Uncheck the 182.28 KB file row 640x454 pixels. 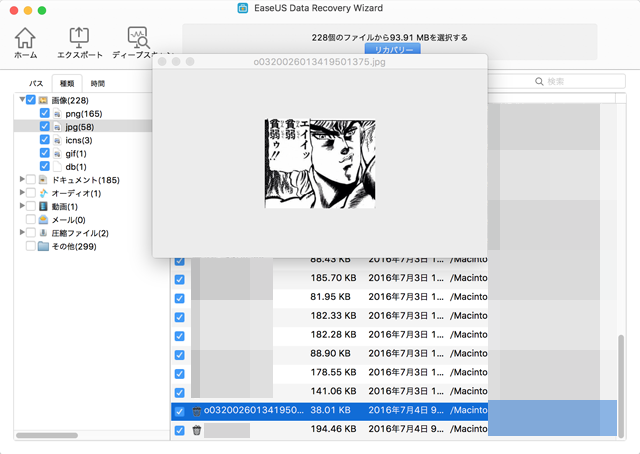(x=180, y=336)
